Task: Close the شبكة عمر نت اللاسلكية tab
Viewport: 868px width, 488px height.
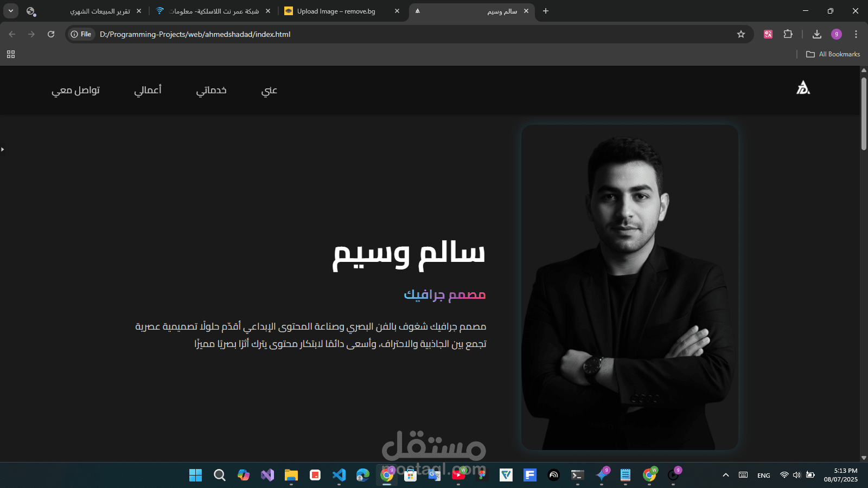Action: point(268,11)
